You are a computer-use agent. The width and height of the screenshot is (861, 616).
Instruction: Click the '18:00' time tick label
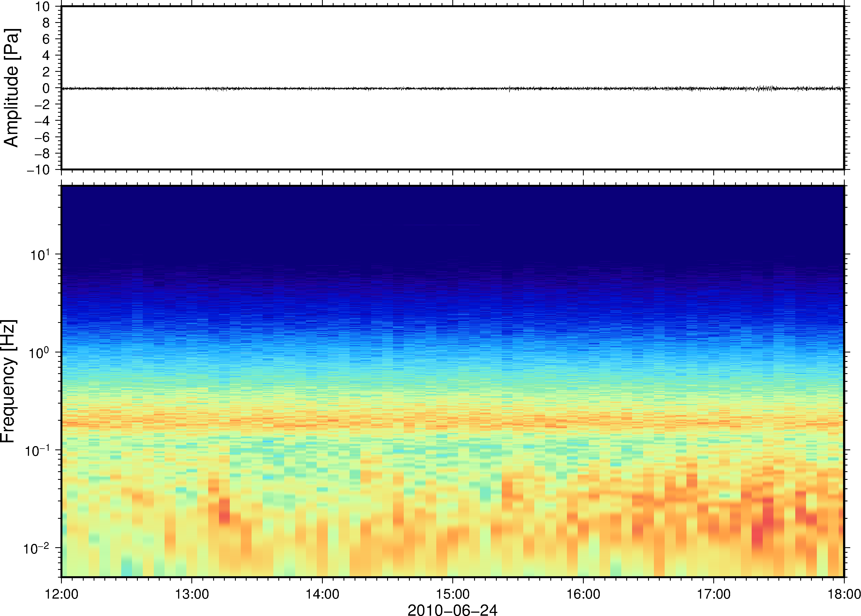(844, 594)
